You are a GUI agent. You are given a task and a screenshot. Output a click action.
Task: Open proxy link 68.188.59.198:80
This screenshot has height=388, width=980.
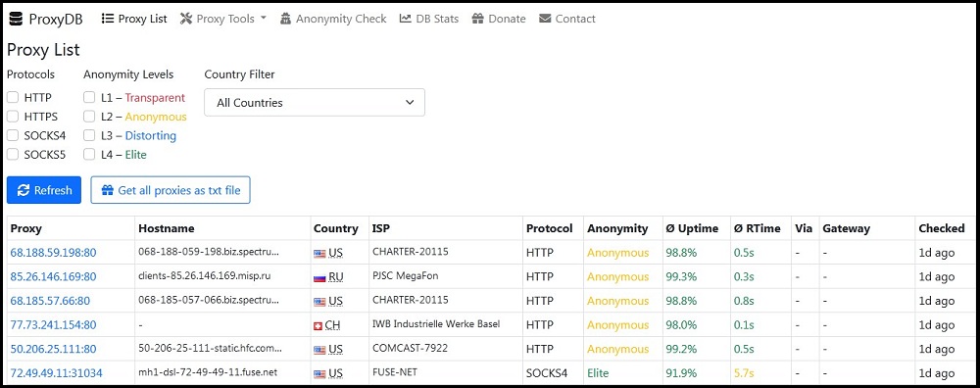tap(53, 253)
